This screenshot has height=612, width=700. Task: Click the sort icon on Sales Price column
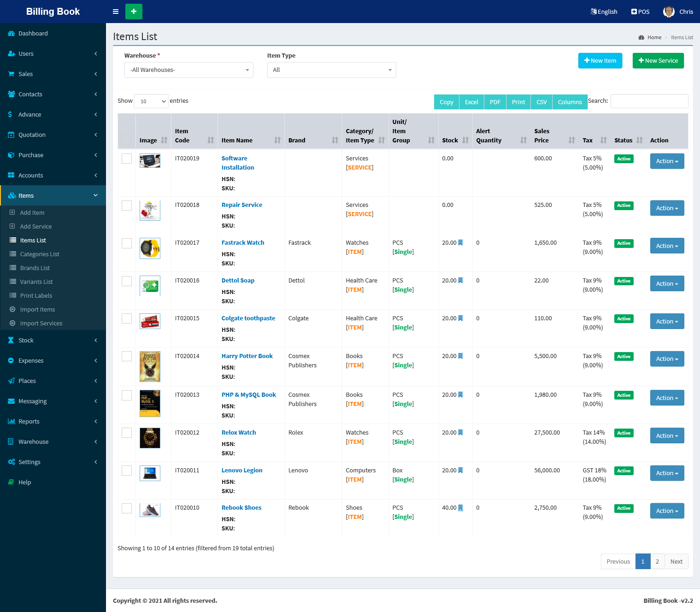571,140
